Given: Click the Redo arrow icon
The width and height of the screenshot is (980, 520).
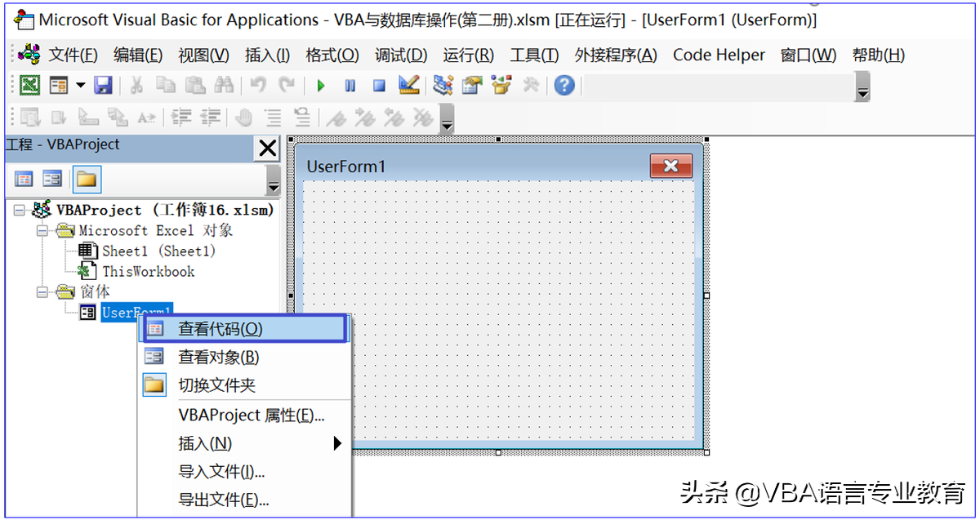Looking at the screenshot, I should pyautogui.click(x=287, y=85).
